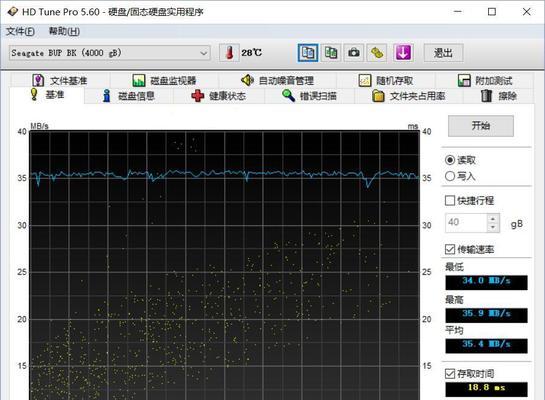Copy info to clipboard icon

pos(308,53)
